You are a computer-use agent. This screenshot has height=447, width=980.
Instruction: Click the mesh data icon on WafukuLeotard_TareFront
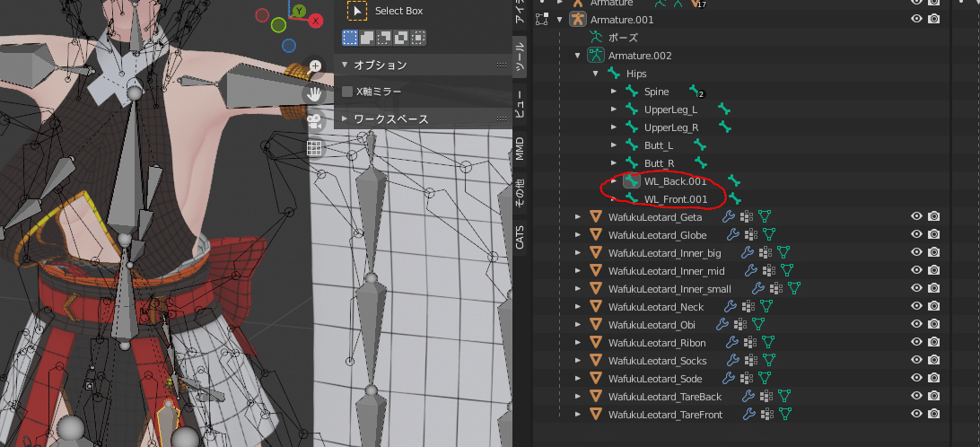click(784, 415)
